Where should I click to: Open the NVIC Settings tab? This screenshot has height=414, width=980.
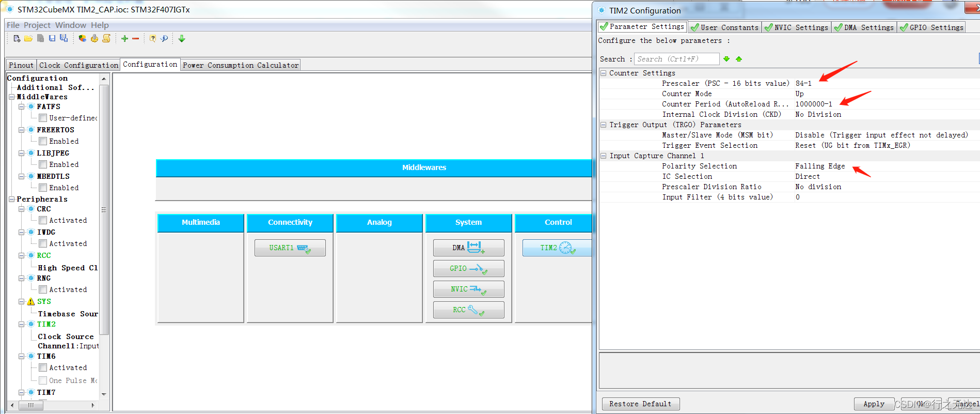797,27
